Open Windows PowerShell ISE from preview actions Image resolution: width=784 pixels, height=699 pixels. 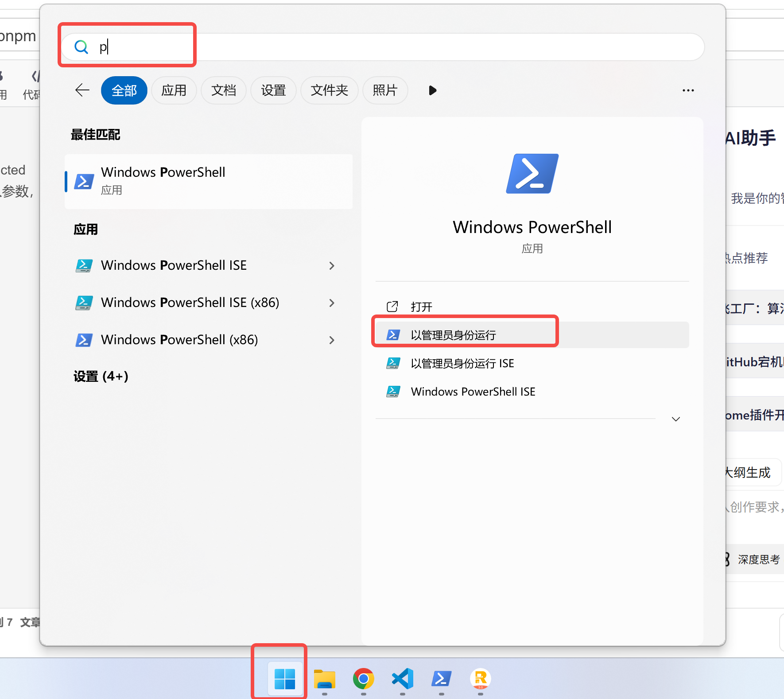pyautogui.click(x=532, y=392)
